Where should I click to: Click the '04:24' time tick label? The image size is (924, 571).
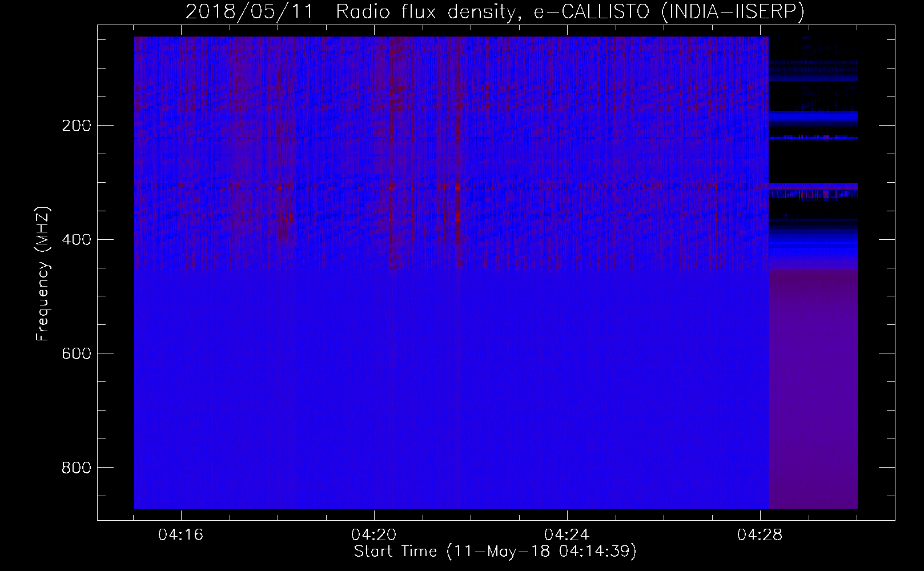tap(567, 535)
